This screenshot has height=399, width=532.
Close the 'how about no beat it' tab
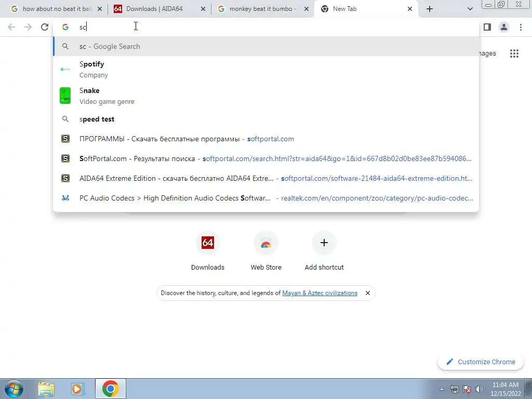pos(100,9)
